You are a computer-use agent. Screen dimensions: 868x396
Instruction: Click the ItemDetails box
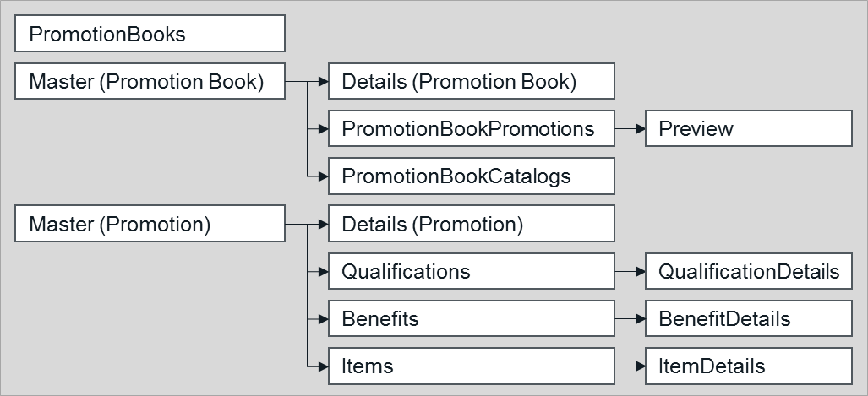(x=748, y=366)
